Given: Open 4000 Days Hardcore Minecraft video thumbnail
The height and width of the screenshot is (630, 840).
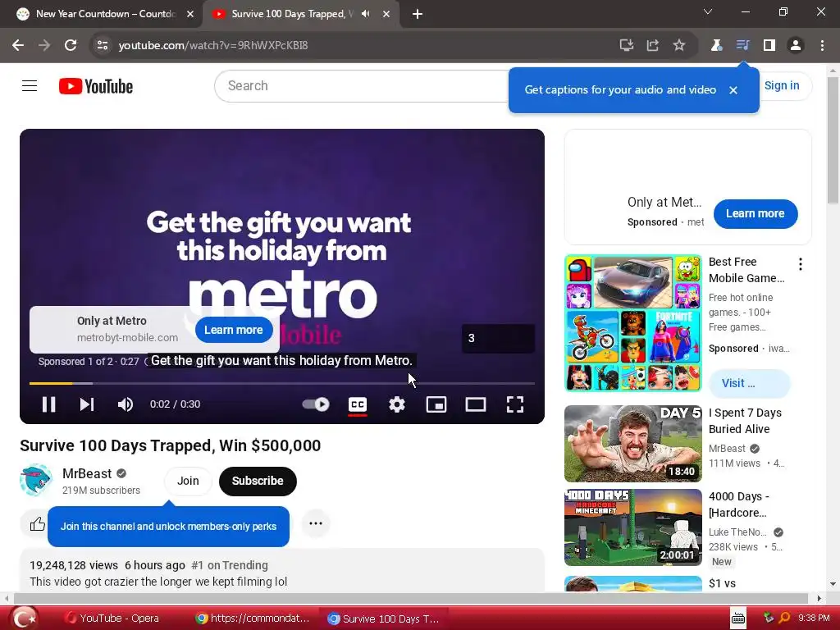Looking at the screenshot, I should point(632,527).
